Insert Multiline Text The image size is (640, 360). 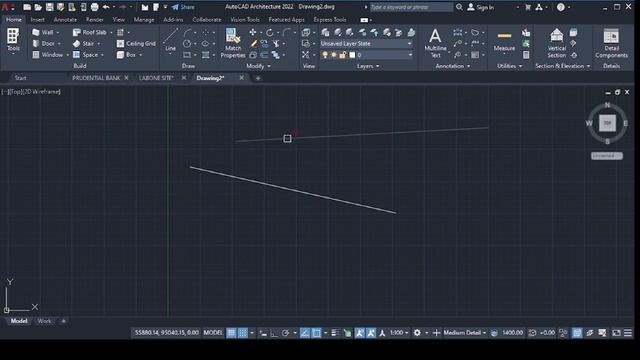[x=435, y=43]
